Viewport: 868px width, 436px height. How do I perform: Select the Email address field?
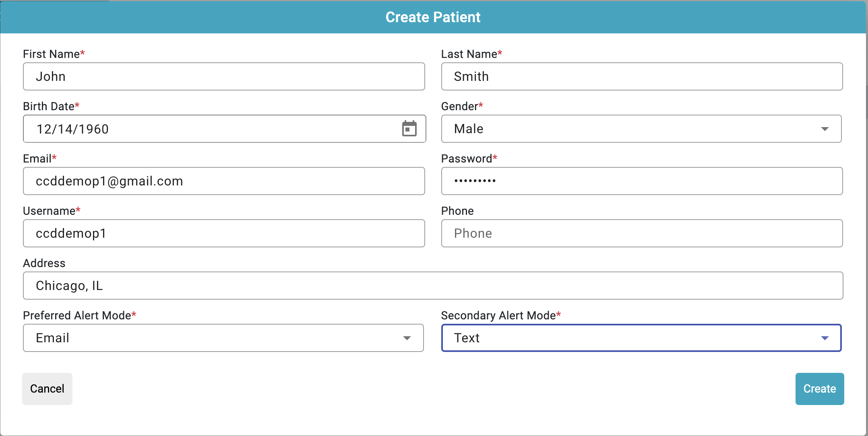pos(224,181)
